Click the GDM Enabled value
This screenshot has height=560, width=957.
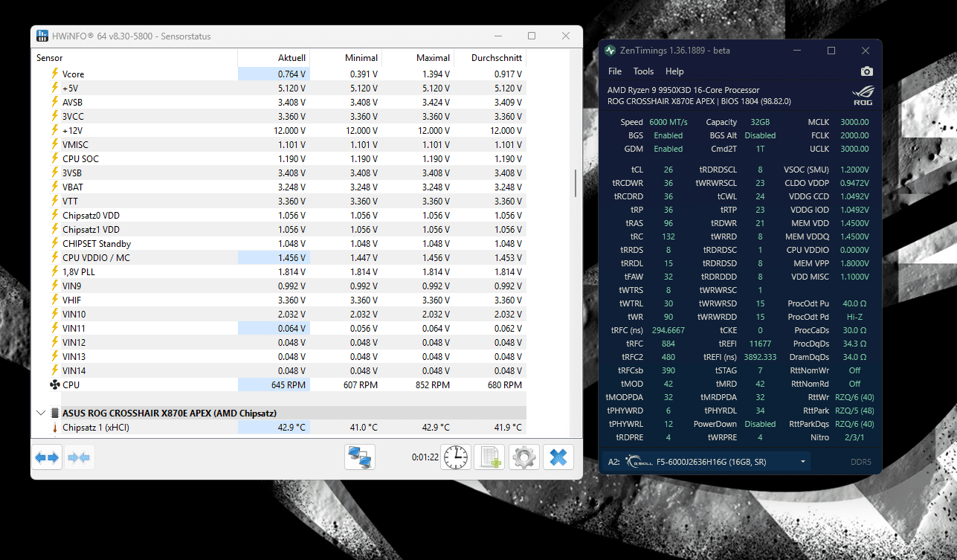tap(668, 149)
